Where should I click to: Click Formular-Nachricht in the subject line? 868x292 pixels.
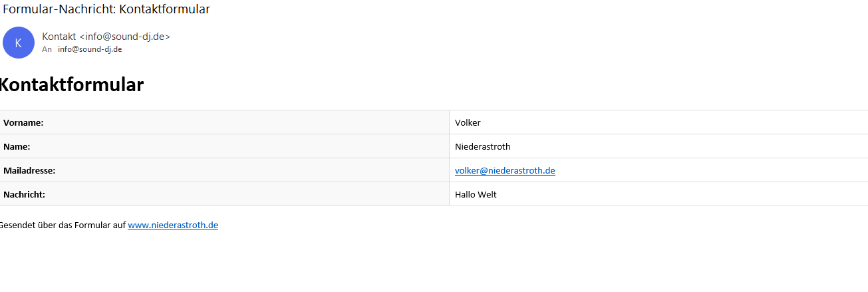(59, 9)
